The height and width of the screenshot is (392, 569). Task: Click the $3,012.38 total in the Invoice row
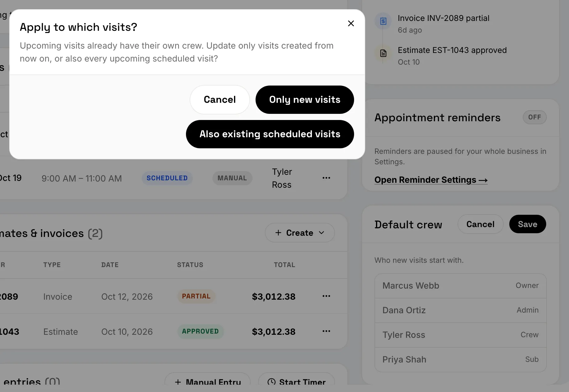(x=273, y=297)
